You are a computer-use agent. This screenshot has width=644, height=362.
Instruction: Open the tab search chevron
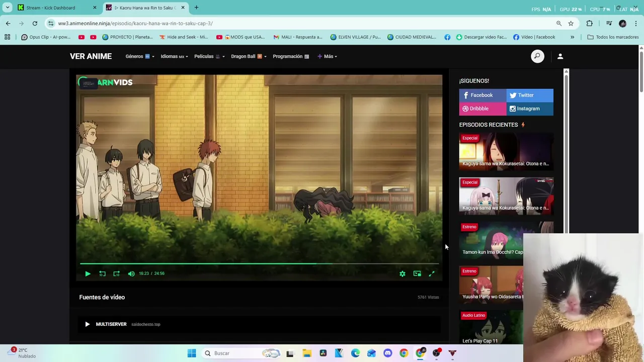click(x=7, y=8)
